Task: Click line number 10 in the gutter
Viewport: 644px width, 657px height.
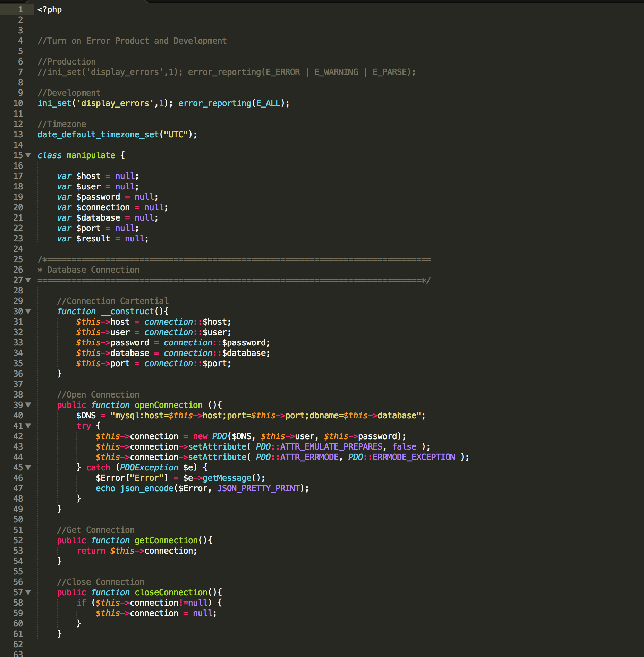Action: (x=18, y=103)
